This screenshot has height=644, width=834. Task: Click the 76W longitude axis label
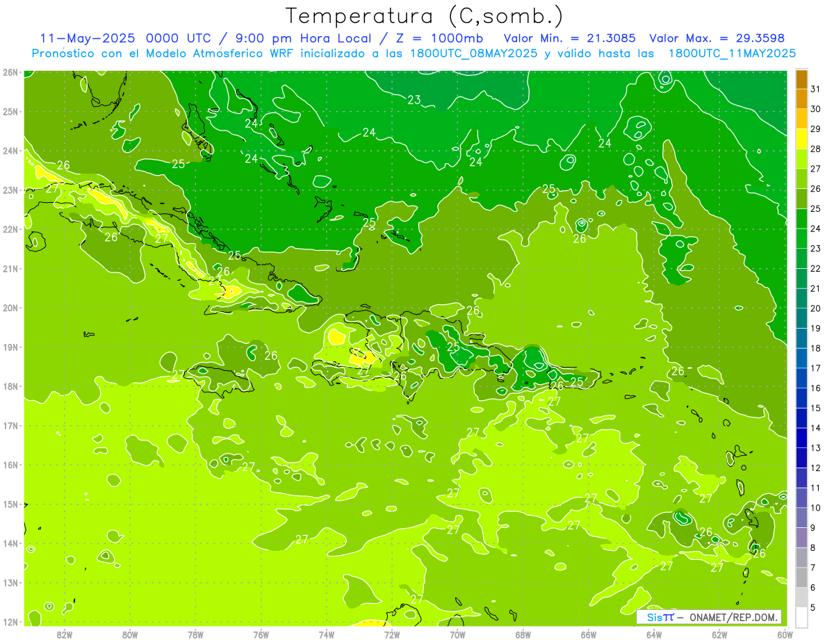tap(261, 634)
